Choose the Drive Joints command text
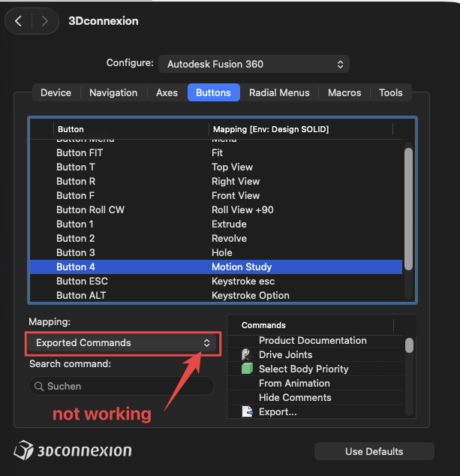Image resolution: width=460 pixels, height=476 pixels. [285, 354]
